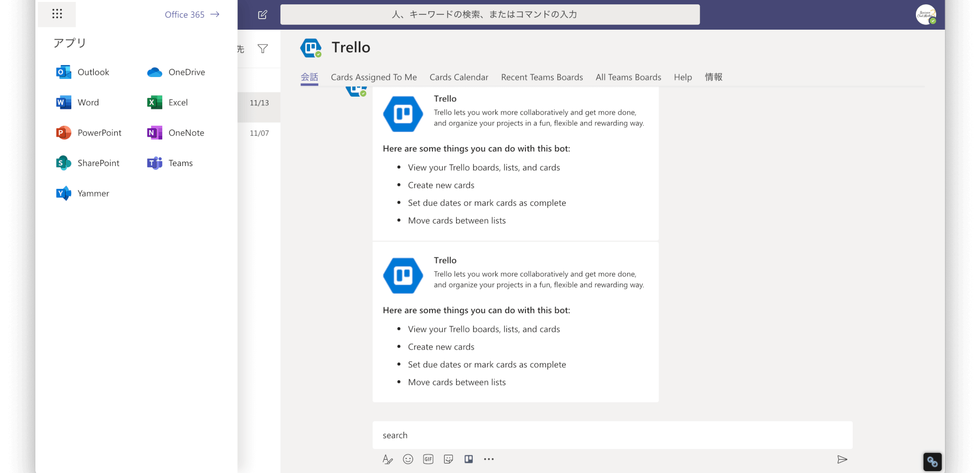Click the top search command bar

tap(490, 14)
